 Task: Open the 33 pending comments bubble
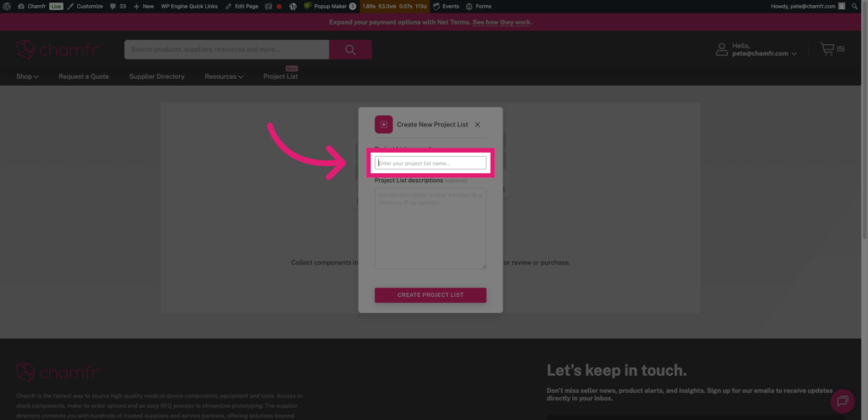click(x=118, y=6)
